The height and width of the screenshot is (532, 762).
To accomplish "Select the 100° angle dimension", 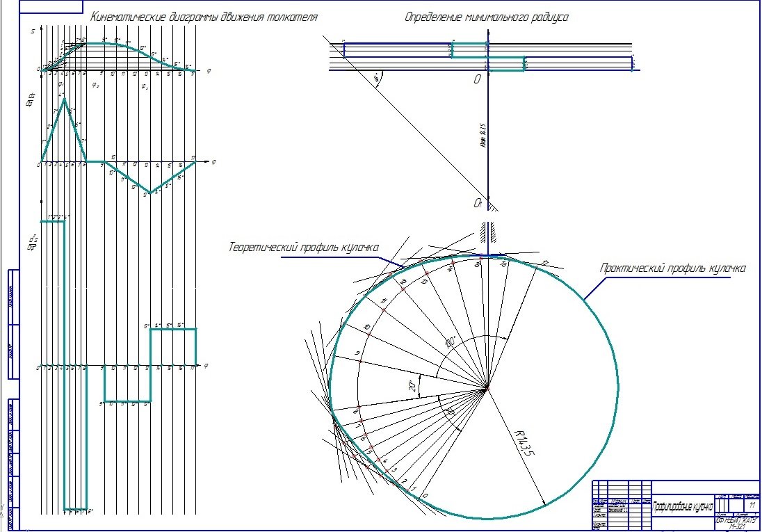I will [x=451, y=344].
